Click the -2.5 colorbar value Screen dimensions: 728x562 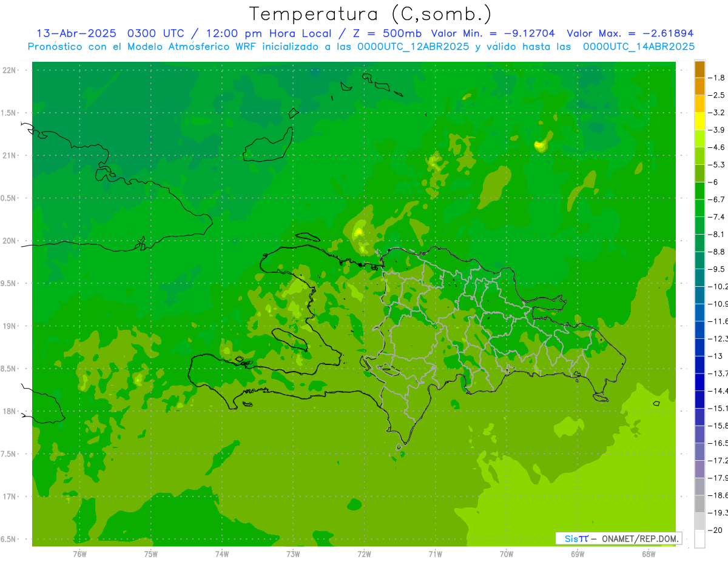[x=716, y=95]
